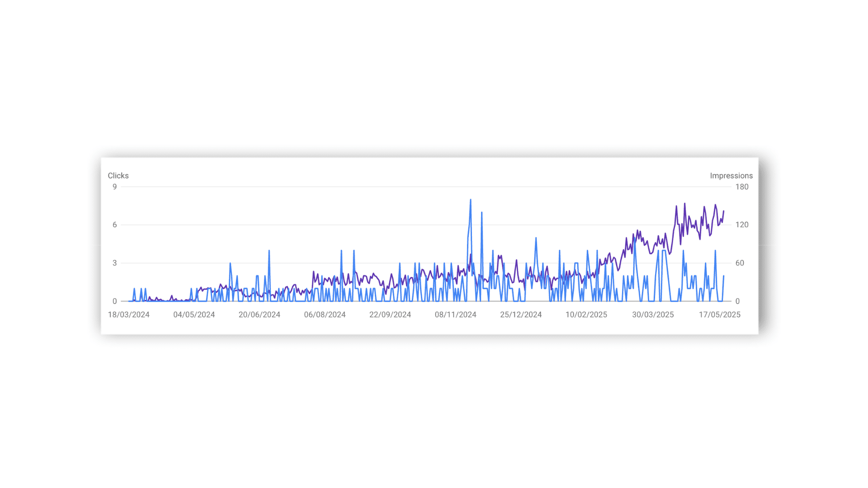Image resolution: width=868 pixels, height=488 pixels.
Task: Click the 30/03/2025 date label
Action: [x=652, y=314]
